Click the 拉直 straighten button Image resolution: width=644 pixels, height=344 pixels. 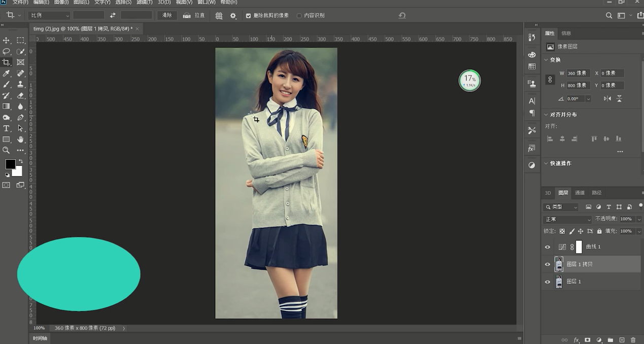194,16
